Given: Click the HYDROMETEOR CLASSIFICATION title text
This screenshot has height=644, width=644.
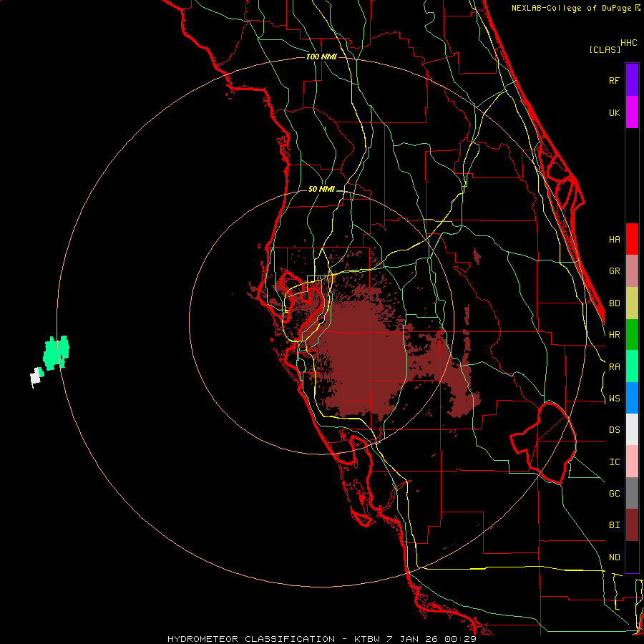Looking at the screenshot, I should click(251, 639).
